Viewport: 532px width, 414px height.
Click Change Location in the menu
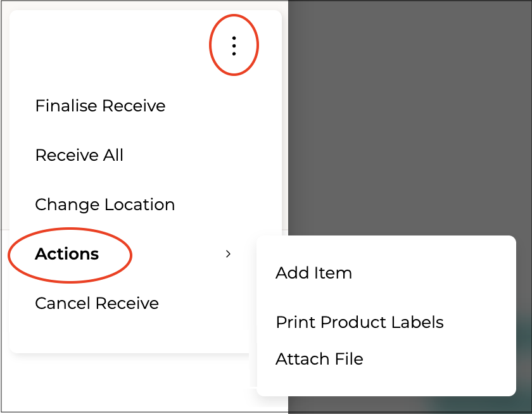(104, 204)
